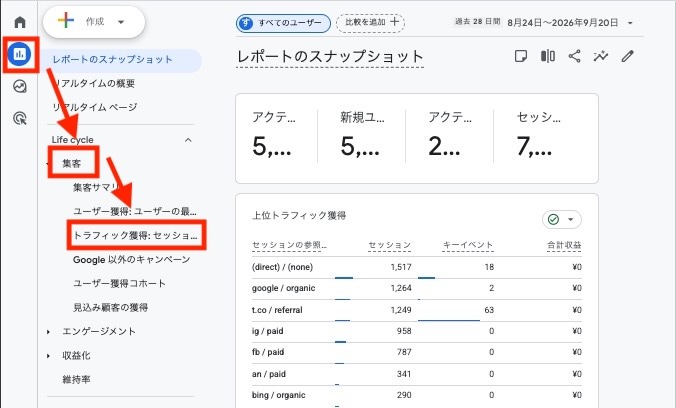676x408 pixels.
Task: Open the Insights sparkle icon
Action: [x=601, y=56]
